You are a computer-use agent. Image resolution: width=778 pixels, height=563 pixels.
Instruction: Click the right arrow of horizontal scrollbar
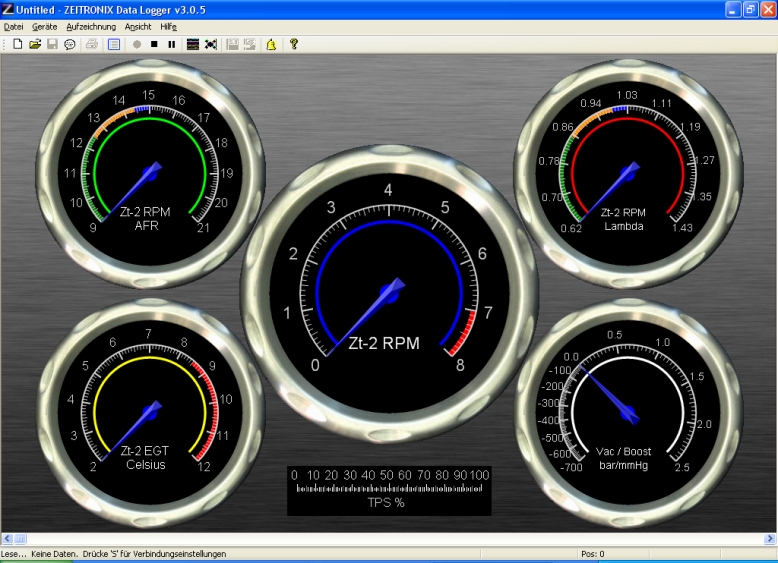click(770, 538)
